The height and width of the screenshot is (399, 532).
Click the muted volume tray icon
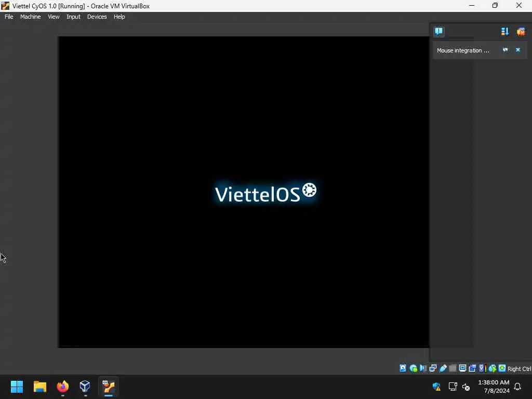(x=466, y=387)
